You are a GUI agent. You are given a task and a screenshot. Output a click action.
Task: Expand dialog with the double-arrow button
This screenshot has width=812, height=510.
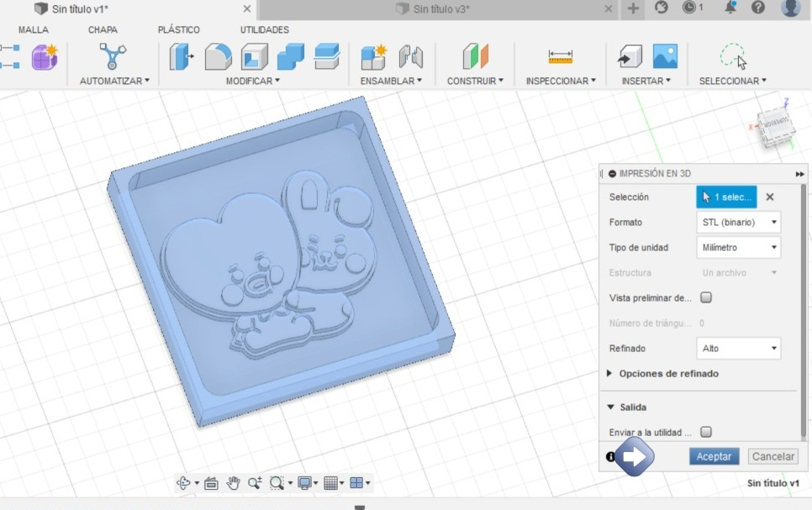coord(799,174)
